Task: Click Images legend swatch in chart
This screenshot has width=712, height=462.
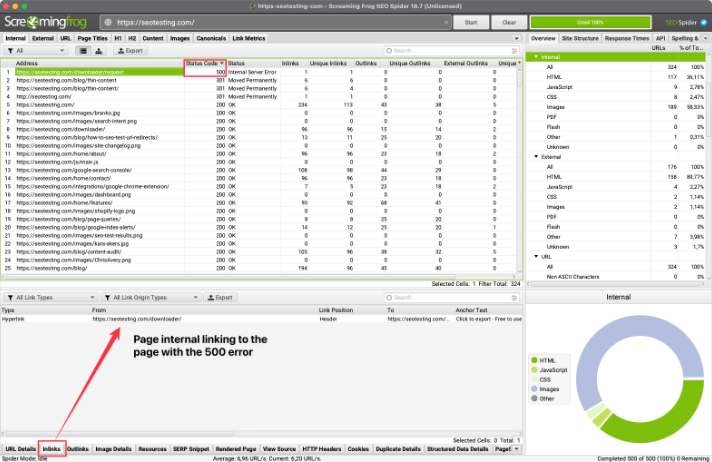Action: pyautogui.click(x=534, y=389)
